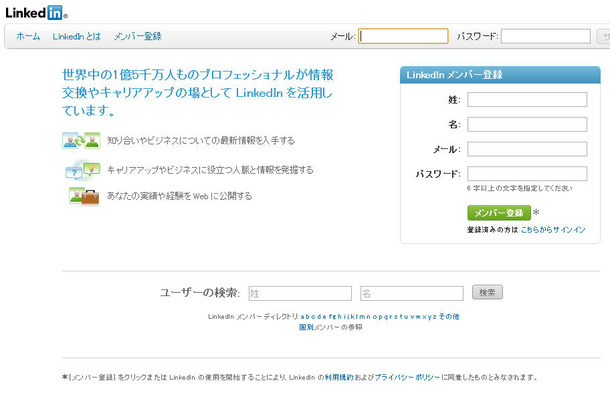Click the 知り合いやビジネスについての最新情報を入手する text
610x400 pixels.
[201, 140]
